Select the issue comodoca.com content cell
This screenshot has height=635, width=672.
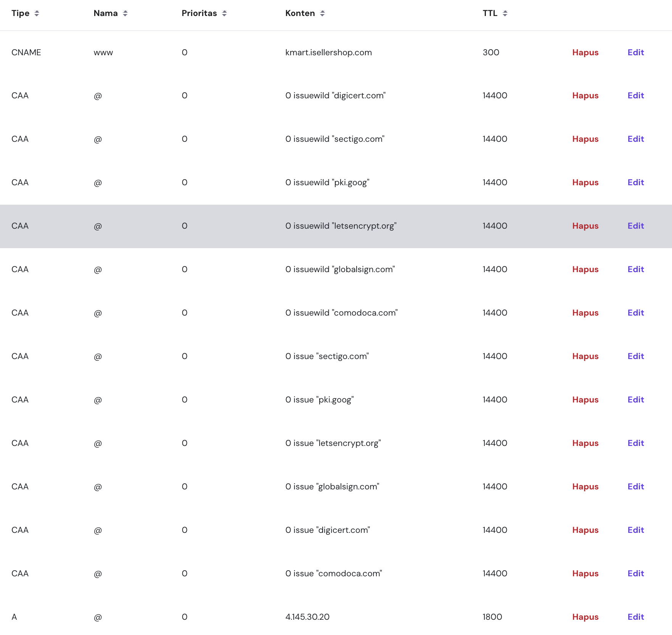point(334,574)
